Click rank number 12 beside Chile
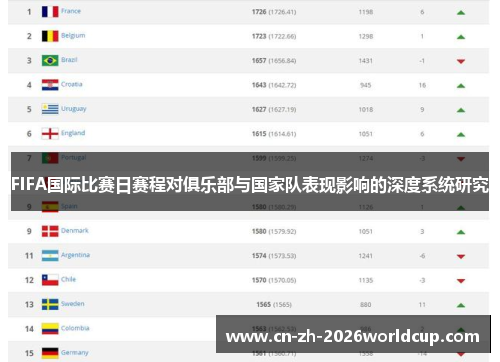The height and width of the screenshot is (362, 500). point(29,280)
